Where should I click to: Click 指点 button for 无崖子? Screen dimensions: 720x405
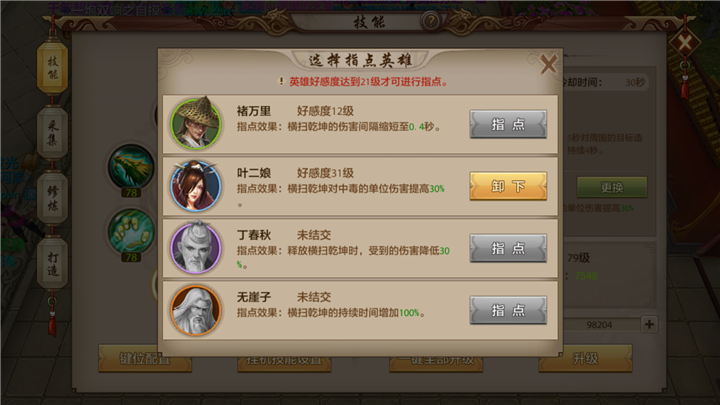click(508, 310)
